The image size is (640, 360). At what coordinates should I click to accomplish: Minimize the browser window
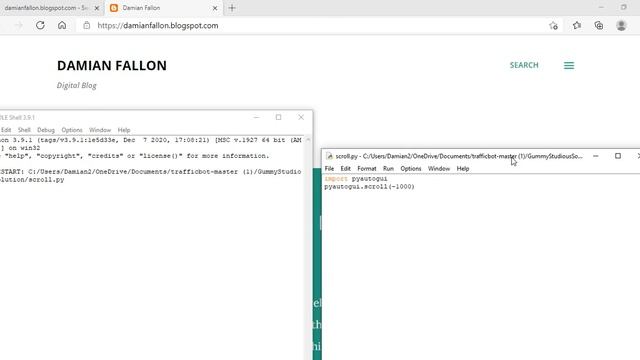(601, 7)
